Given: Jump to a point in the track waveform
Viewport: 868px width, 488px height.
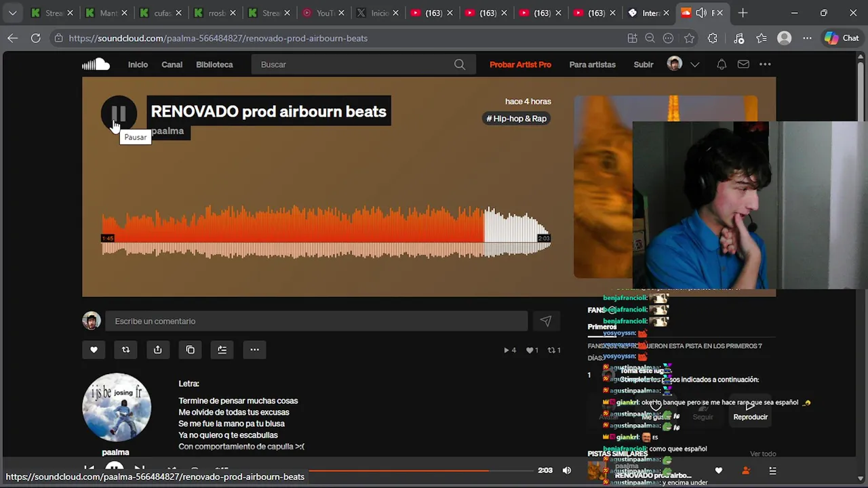Looking at the screenshot, I should (326, 232).
